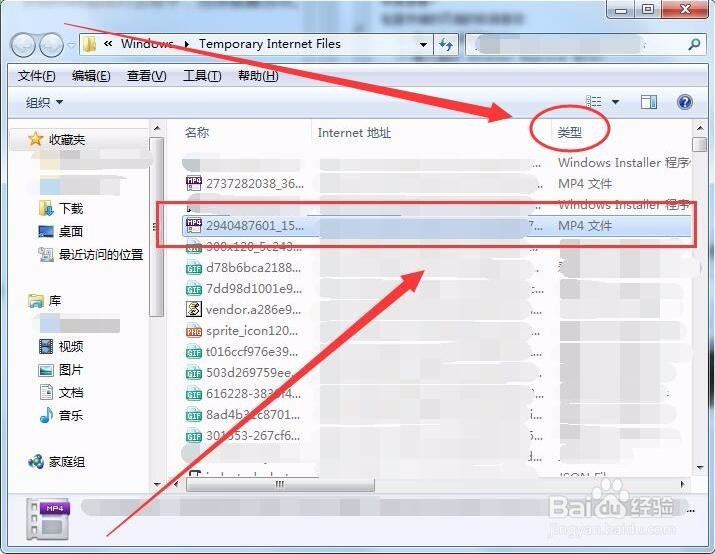Click the star icon next to 收藏夹
715x554 pixels.
click(35, 139)
